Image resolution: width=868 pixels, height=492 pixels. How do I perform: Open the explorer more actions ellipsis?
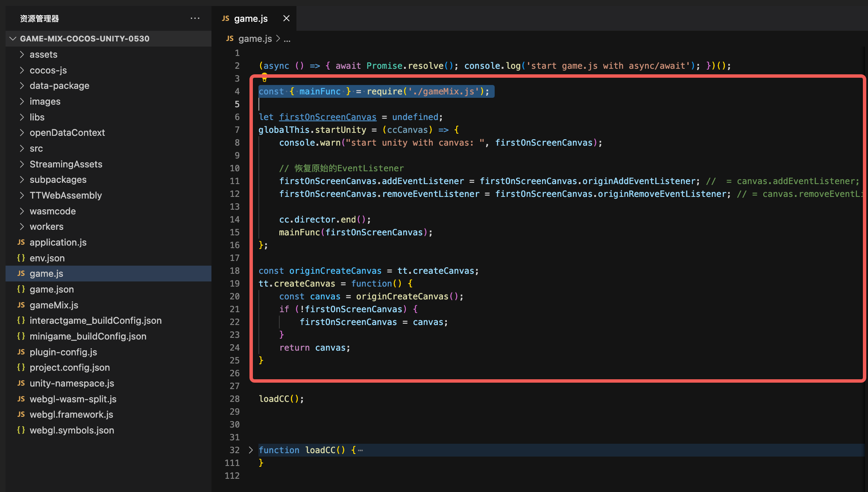(195, 18)
